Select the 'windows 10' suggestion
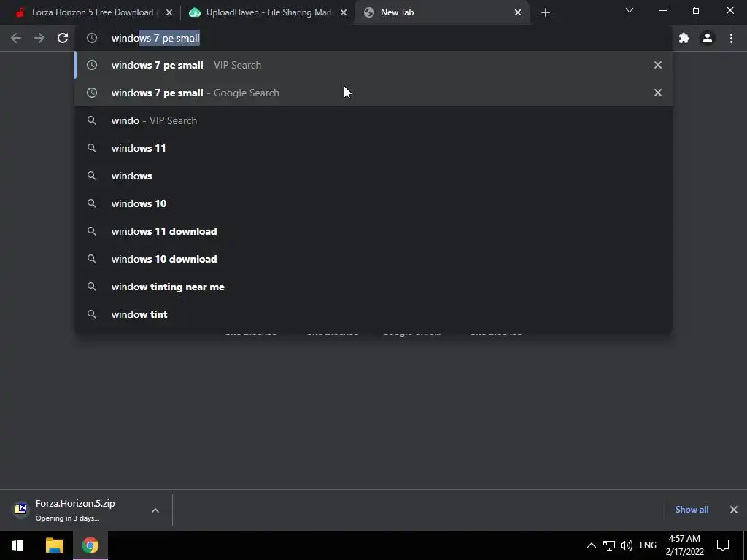 373,203
